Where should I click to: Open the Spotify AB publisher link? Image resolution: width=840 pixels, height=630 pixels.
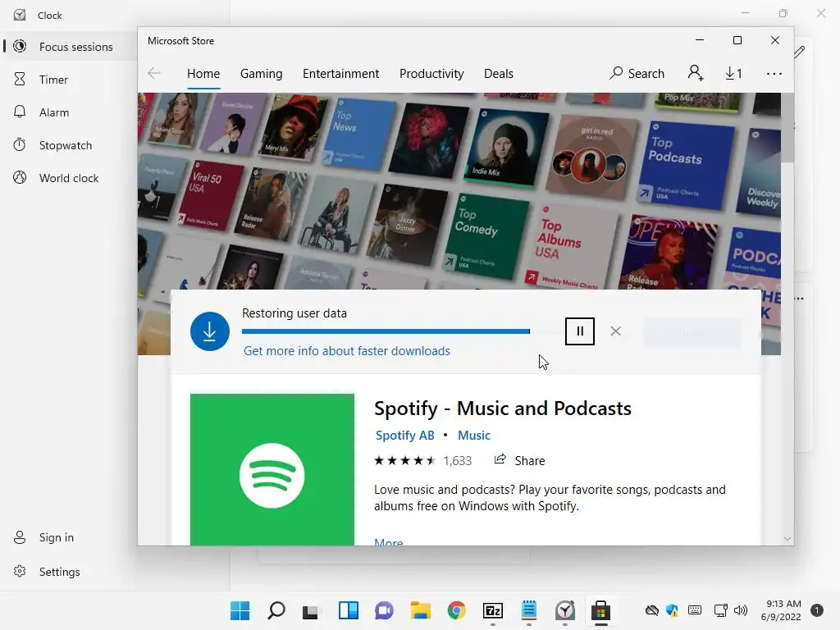pos(405,435)
